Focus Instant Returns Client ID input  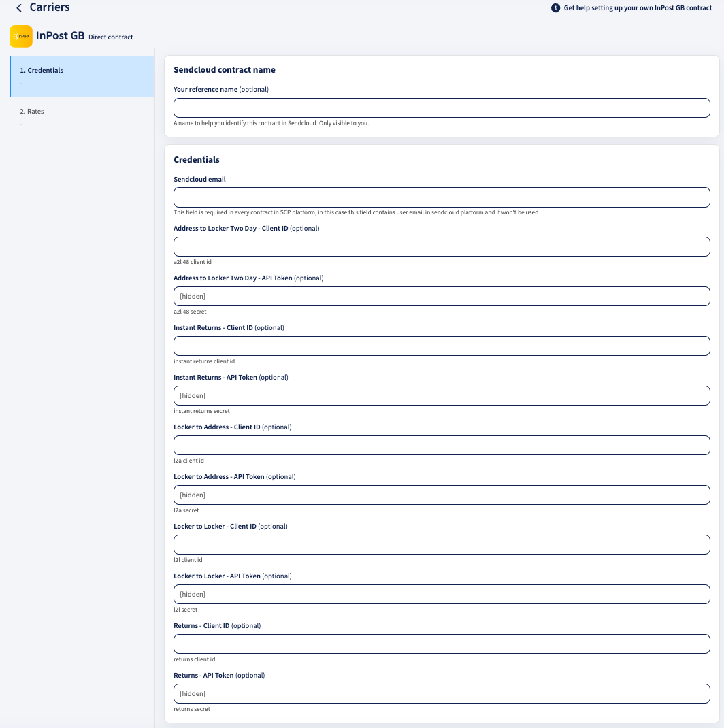[442, 346]
